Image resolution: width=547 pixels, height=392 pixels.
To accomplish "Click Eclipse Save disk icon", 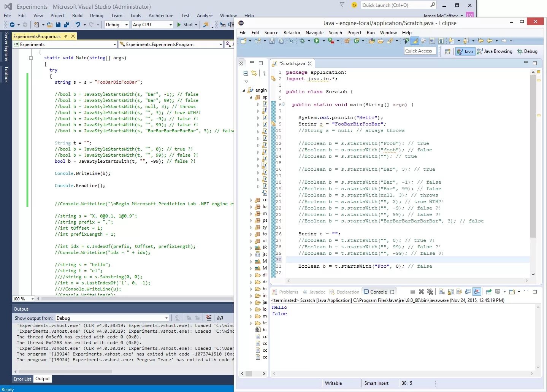I will click(272, 41).
